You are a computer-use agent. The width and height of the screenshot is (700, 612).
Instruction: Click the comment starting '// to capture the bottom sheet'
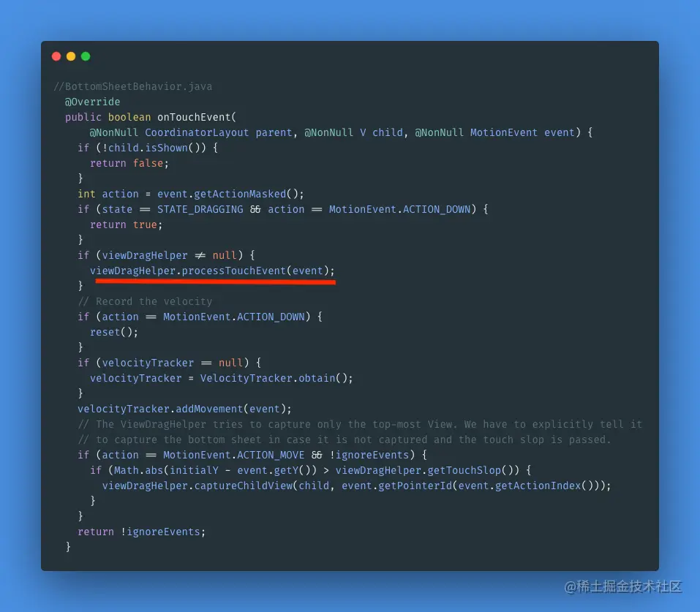[345, 439]
